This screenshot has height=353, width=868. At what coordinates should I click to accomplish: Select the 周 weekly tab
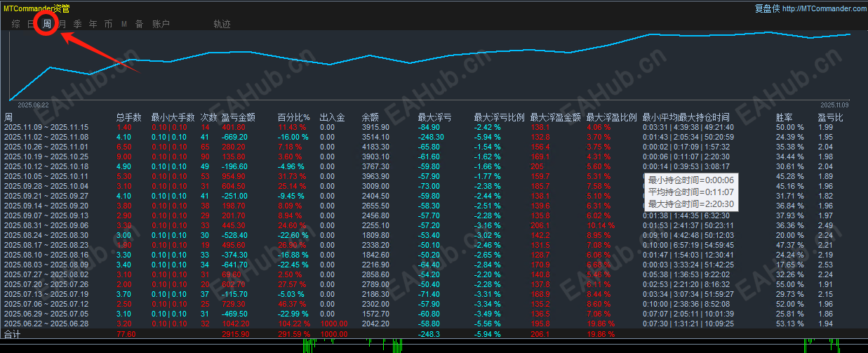[x=47, y=25]
